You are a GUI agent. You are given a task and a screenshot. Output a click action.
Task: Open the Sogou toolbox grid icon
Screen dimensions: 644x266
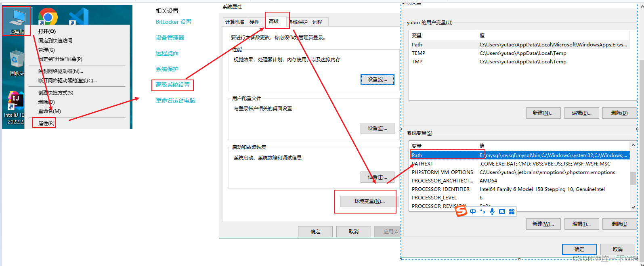click(512, 212)
